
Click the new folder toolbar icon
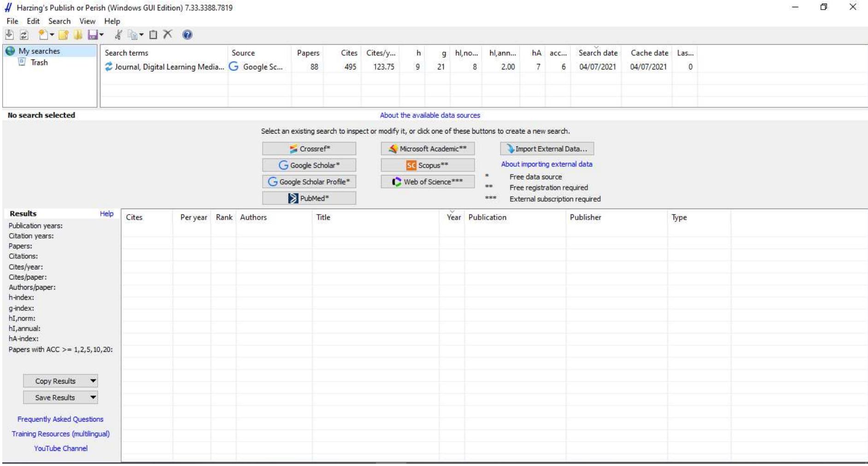[x=64, y=35]
